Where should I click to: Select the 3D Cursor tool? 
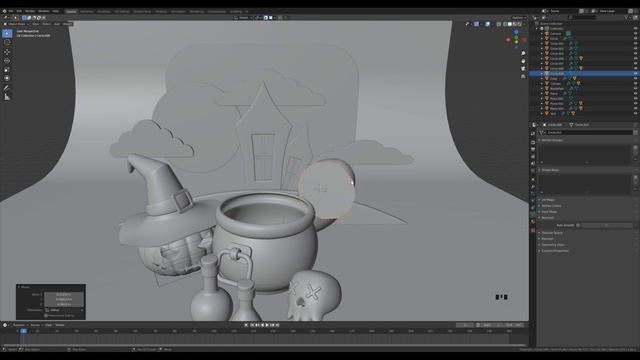tap(7, 43)
